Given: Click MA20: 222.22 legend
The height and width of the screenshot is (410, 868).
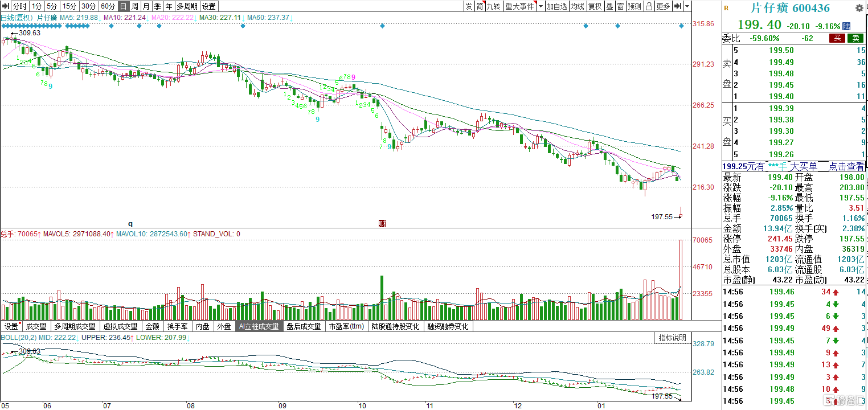Looking at the screenshot, I should tap(173, 18).
